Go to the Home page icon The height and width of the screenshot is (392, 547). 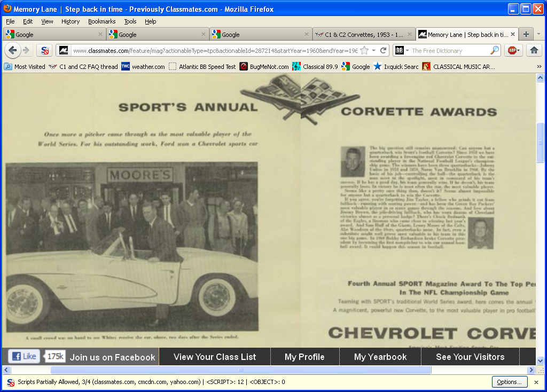pyautogui.click(x=534, y=51)
